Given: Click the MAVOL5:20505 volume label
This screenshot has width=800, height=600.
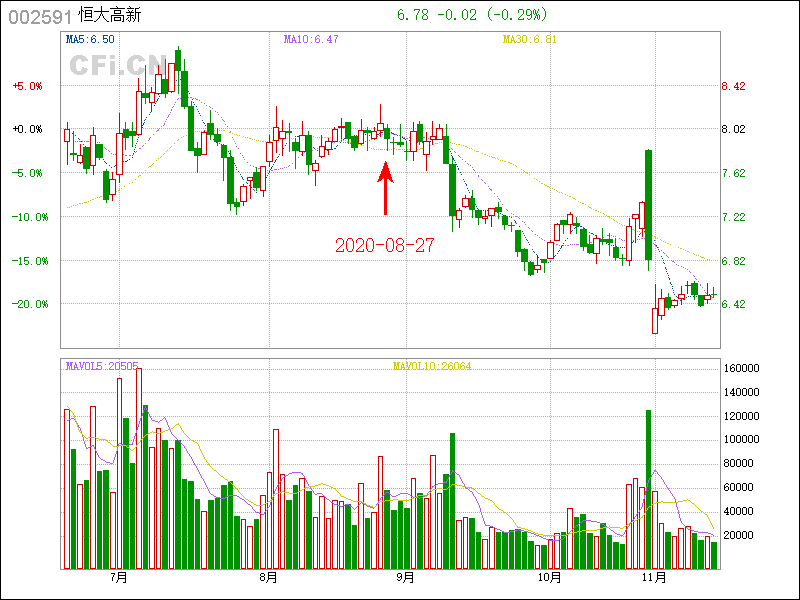Looking at the screenshot, I should click(103, 366).
